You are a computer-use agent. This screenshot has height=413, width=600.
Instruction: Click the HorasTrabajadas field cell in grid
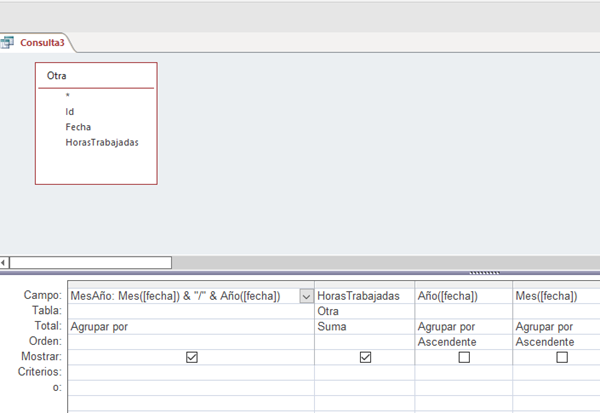(x=364, y=296)
